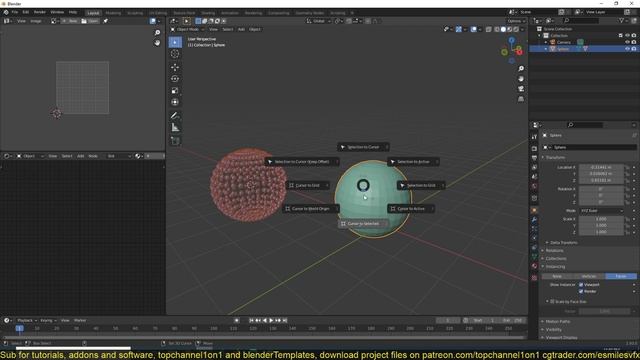Select Faces instancing option

[x=621, y=276]
